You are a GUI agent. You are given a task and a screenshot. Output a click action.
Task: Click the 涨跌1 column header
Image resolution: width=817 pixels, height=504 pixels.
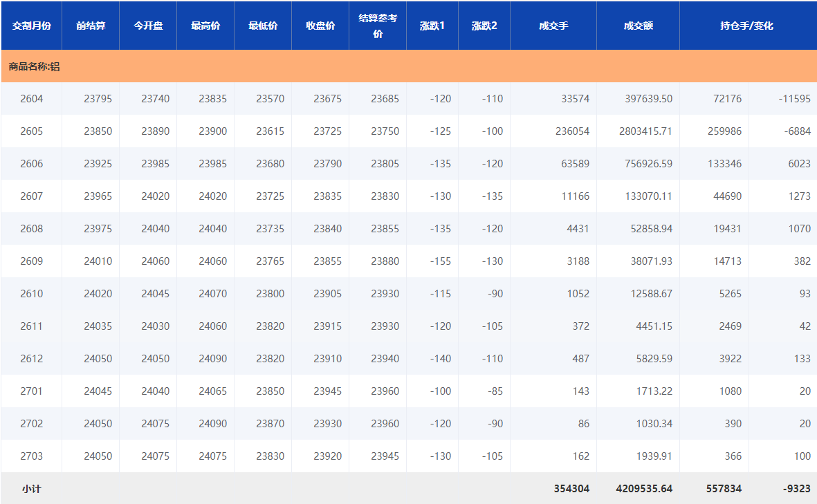[432, 26]
